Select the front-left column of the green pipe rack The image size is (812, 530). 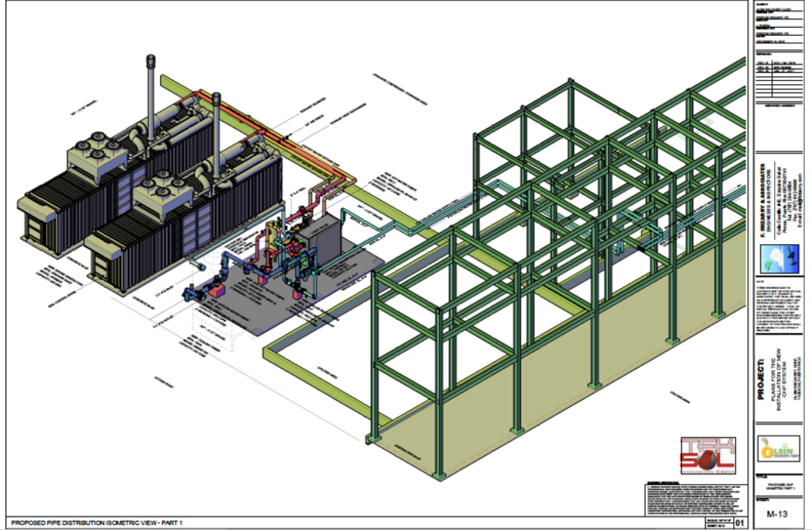click(x=375, y=362)
